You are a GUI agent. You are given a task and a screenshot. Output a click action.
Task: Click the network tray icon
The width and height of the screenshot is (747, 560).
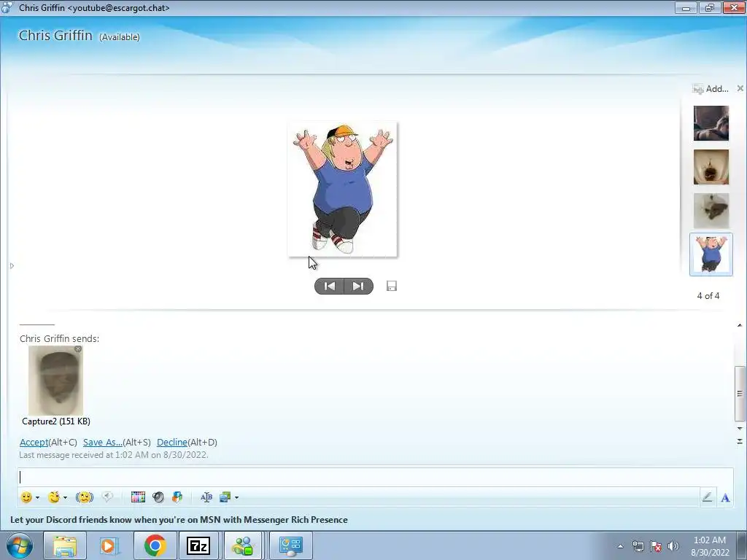pyautogui.click(x=638, y=546)
